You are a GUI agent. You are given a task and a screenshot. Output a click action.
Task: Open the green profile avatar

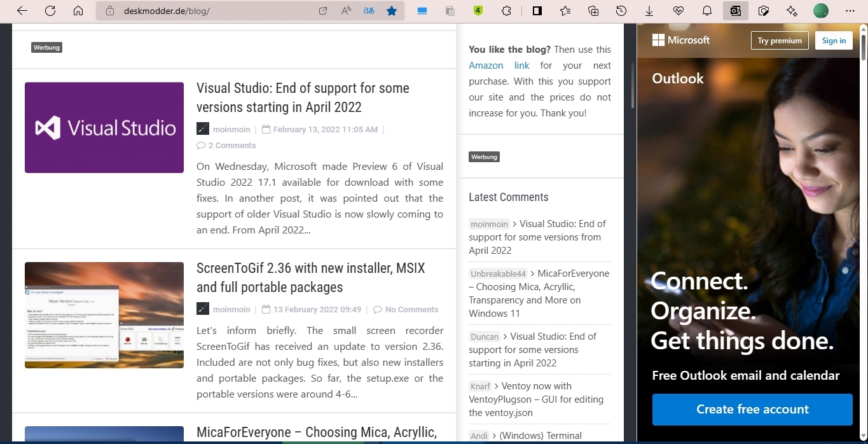click(x=821, y=11)
